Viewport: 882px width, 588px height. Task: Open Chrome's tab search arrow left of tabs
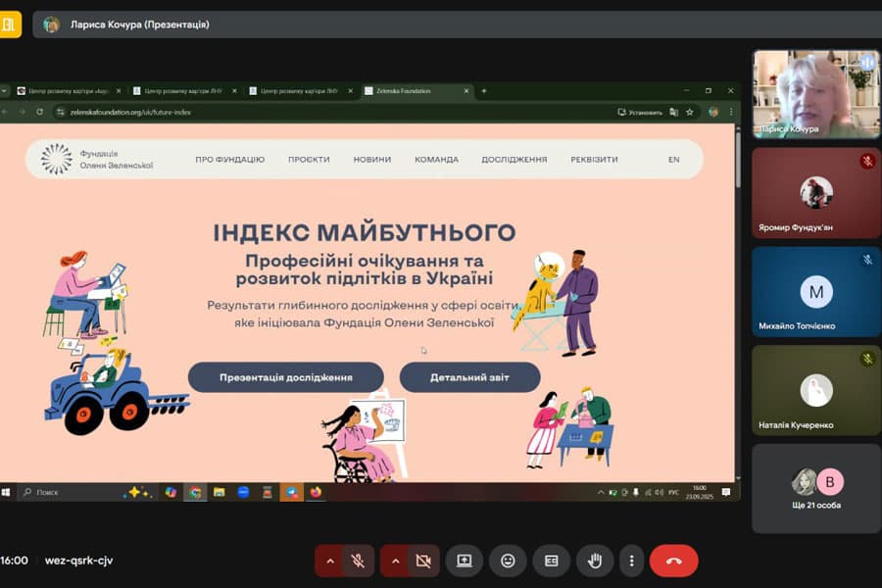coord(4,90)
